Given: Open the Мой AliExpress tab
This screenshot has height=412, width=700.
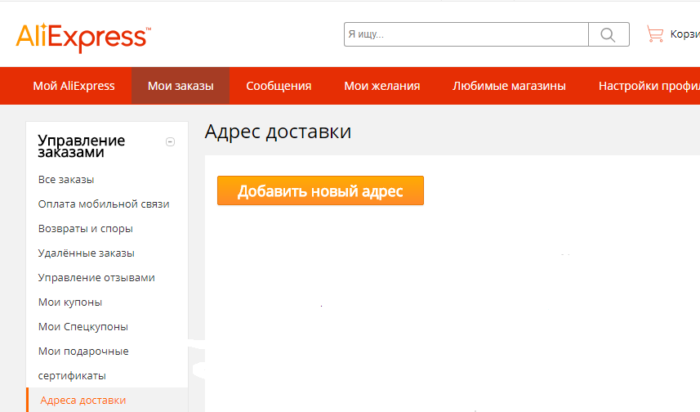Looking at the screenshot, I should click(x=74, y=86).
